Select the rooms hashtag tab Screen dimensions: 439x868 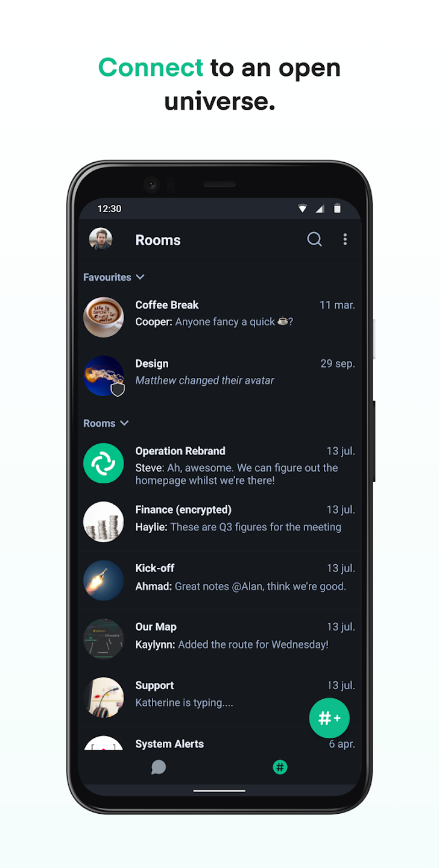(280, 767)
